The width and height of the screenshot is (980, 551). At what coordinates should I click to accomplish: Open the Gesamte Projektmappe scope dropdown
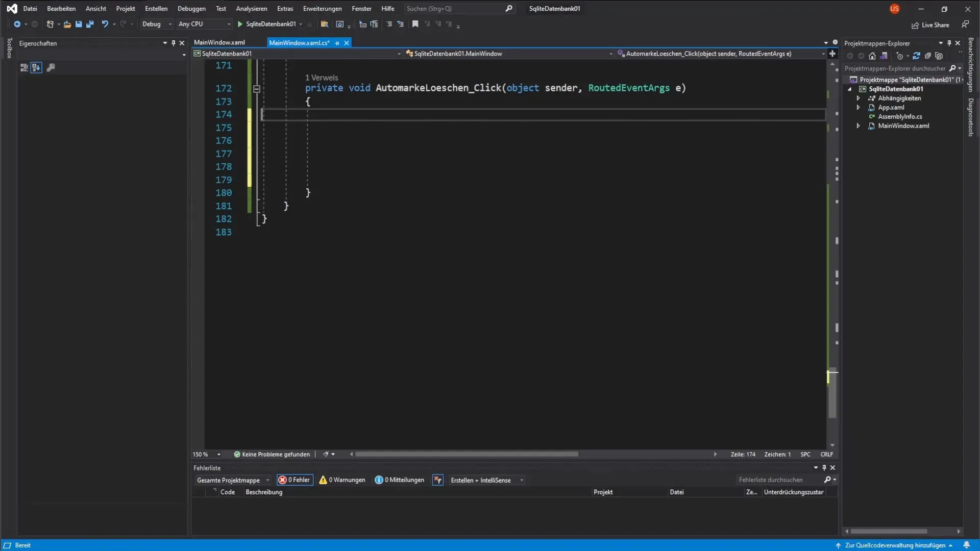click(233, 480)
